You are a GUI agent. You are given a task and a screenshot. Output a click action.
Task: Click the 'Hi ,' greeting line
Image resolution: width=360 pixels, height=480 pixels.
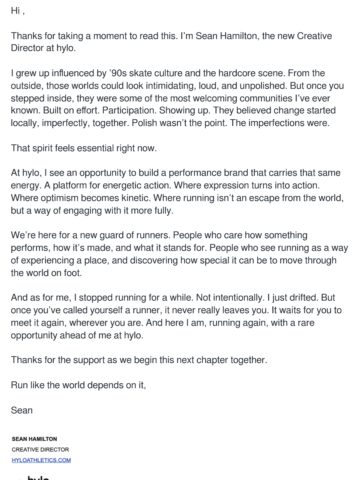point(18,11)
